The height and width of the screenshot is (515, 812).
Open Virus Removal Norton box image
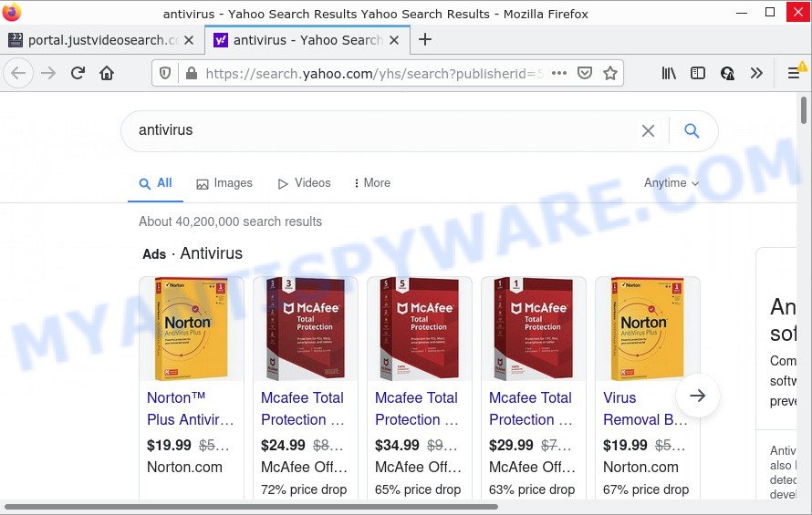648,329
